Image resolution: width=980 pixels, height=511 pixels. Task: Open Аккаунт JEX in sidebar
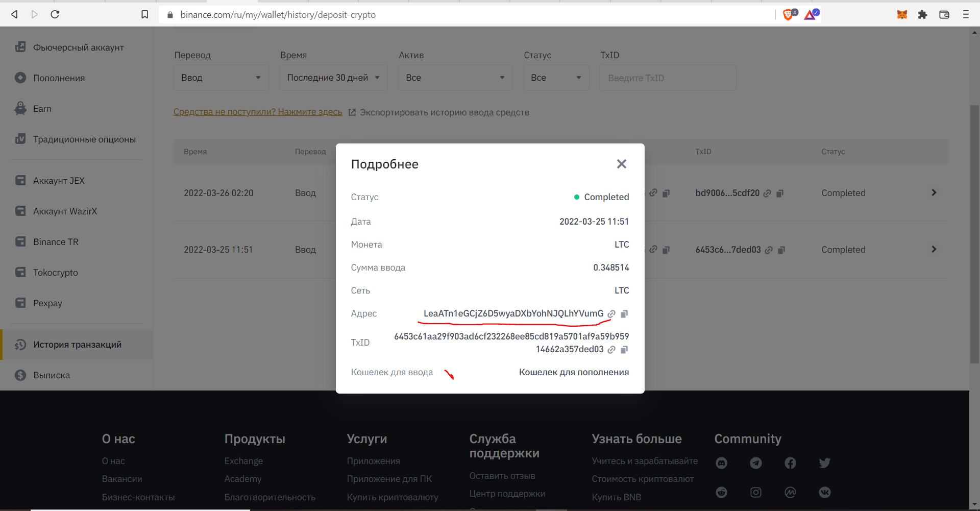(77, 181)
